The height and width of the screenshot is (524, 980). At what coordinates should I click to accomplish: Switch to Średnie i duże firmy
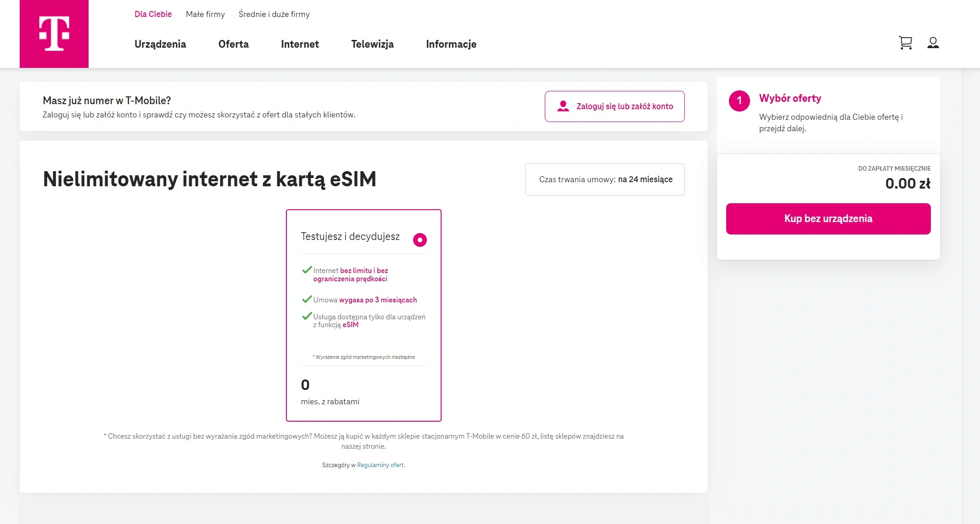(x=274, y=14)
